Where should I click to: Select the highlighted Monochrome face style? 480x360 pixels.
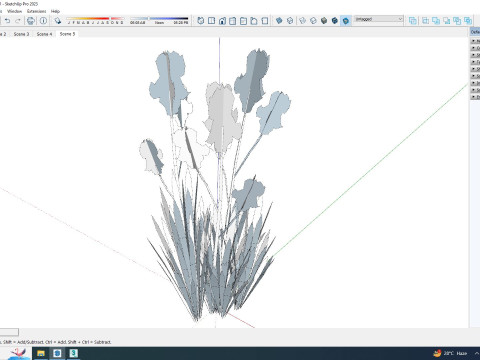(x=346, y=21)
